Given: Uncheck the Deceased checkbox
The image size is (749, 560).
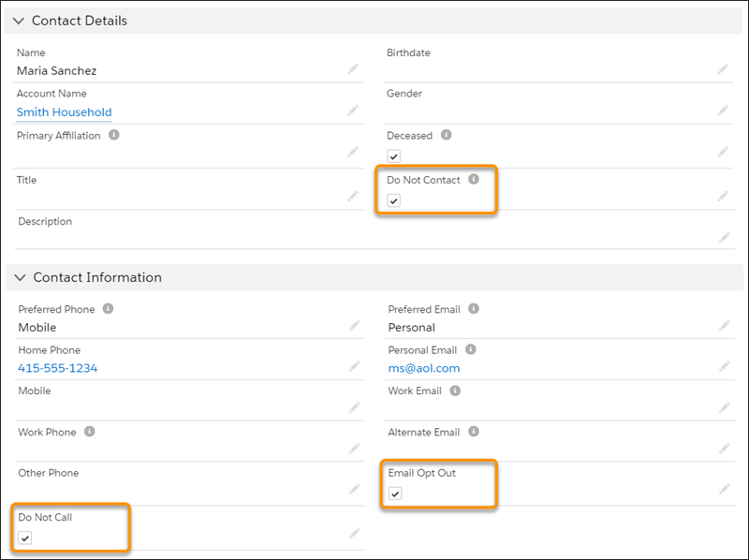Looking at the screenshot, I should 393,156.
